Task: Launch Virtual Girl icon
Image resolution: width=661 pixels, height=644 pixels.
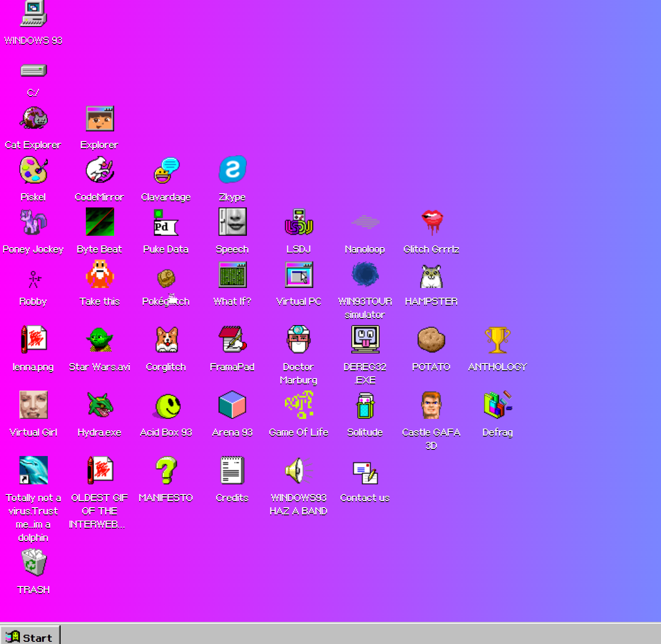Action: coord(33,405)
